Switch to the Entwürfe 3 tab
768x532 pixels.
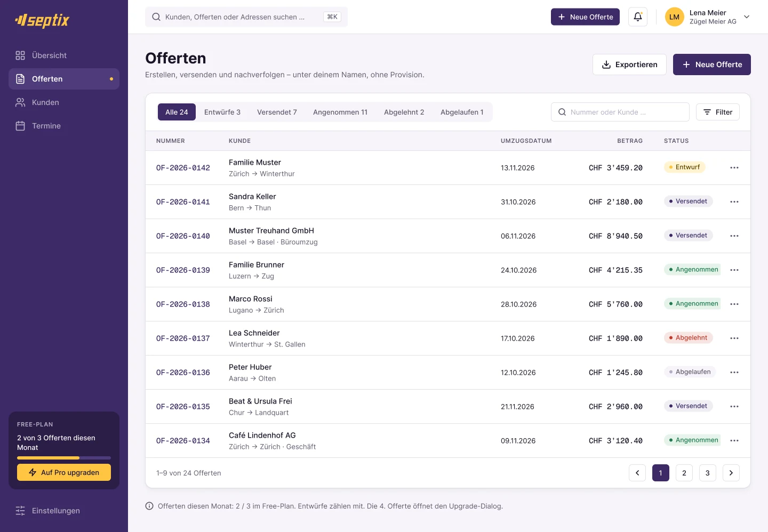click(x=222, y=112)
